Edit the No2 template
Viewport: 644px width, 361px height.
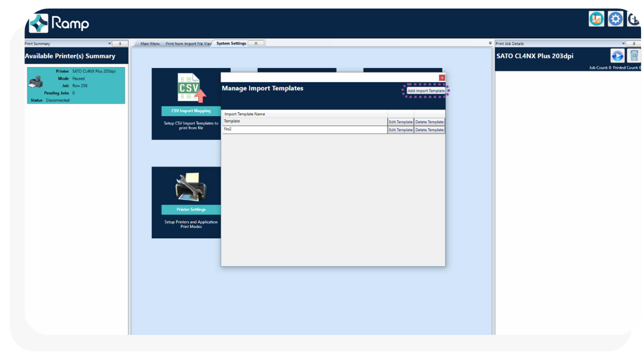pyautogui.click(x=400, y=129)
